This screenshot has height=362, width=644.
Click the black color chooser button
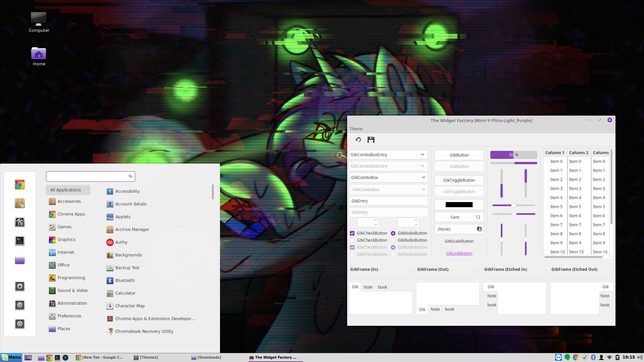pyautogui.click(x=459, y=204)
